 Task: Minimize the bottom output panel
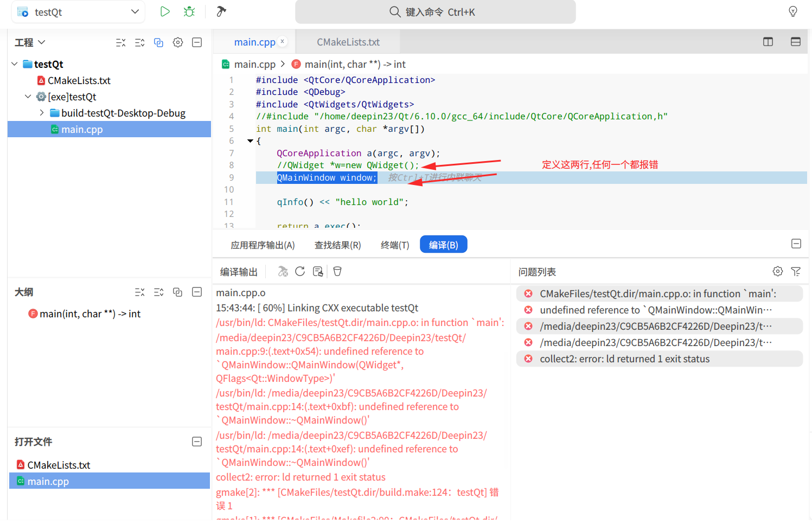click(796, 244)
